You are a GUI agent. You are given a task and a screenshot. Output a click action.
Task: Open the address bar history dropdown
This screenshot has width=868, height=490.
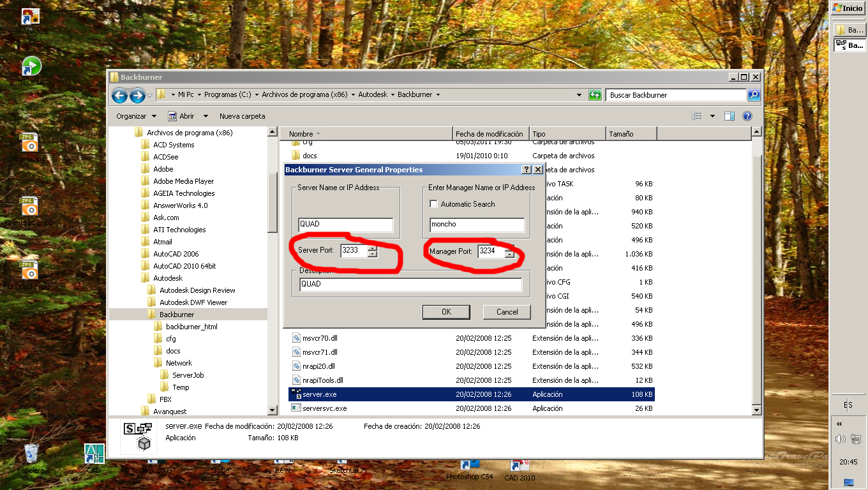(580, 95)
